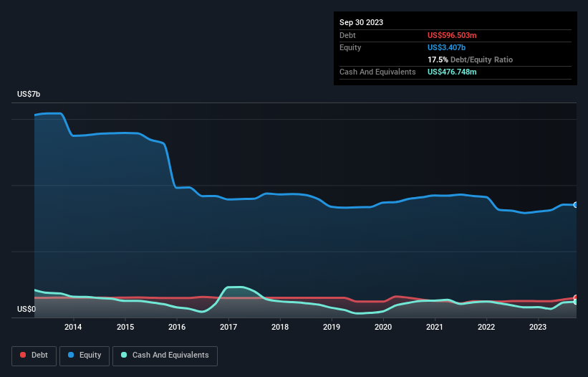Click the 2014 x-axis label
588x377 pixels.
point(73,327)
